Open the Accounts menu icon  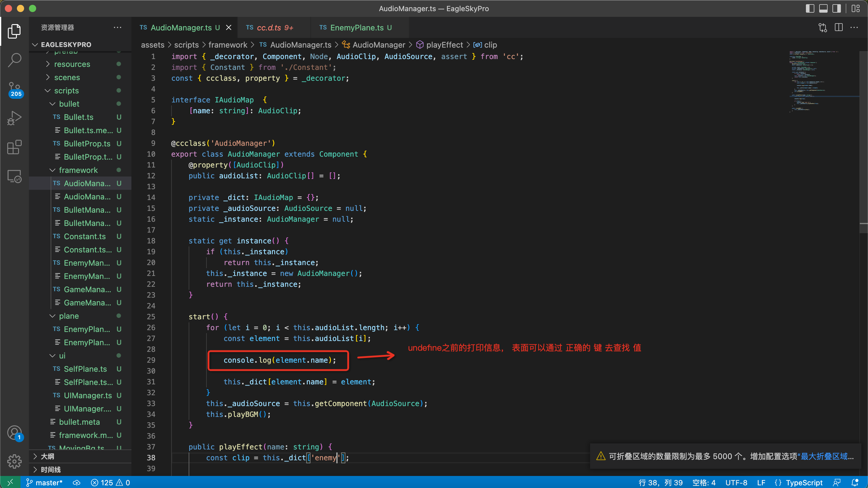pyautogui.click(x=14, y=433)
